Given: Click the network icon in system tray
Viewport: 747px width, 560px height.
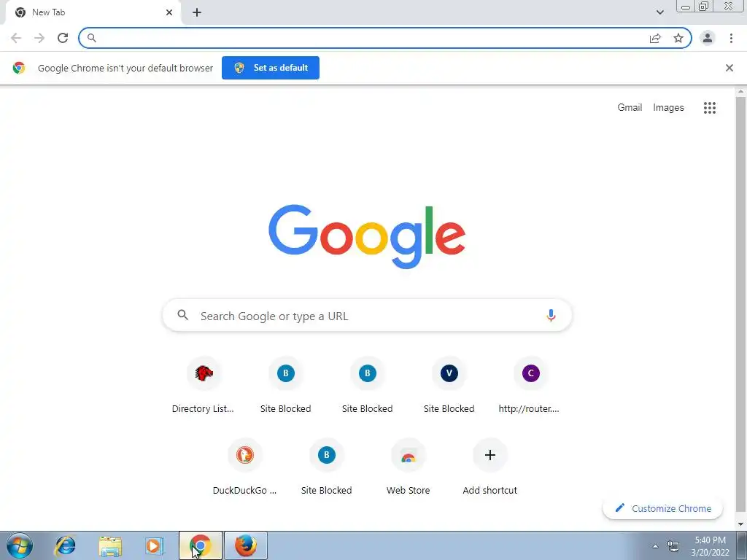Looking at the screenshot, I should click(x=673, y=546).
